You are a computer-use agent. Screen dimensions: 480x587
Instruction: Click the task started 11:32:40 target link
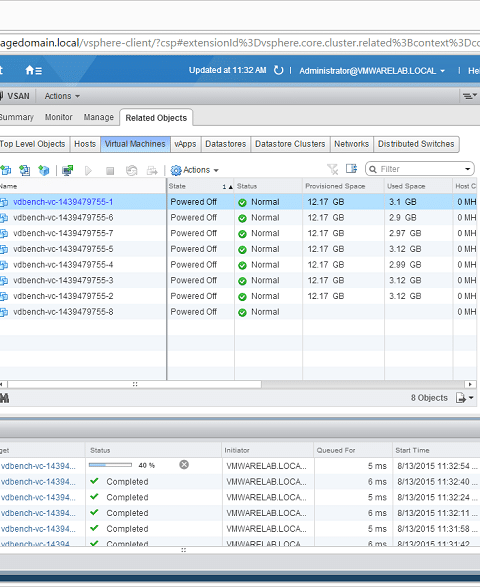point(38,482)
